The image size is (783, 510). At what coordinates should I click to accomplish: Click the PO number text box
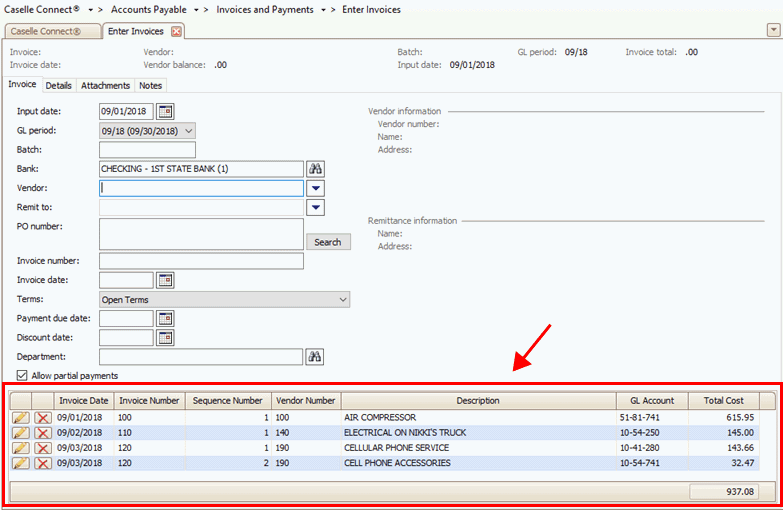coord(201,234)
